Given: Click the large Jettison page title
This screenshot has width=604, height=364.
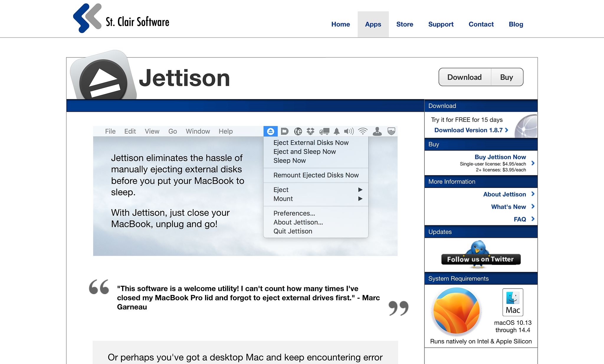Looking at the screenshot, I should click(x=184, y=78).
